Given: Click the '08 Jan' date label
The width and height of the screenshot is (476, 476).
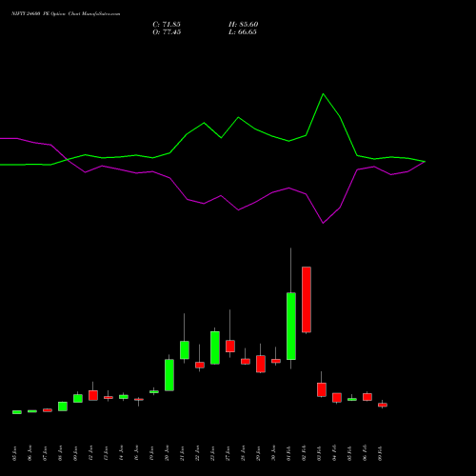Looking at the screenshot, I should pos(60,453).
